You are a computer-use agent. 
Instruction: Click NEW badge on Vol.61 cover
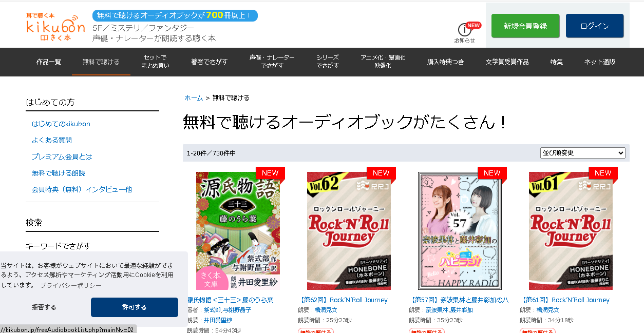(603, 173)
